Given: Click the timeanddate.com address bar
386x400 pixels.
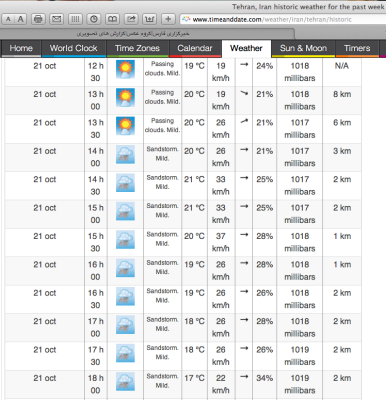Looking at the screenshot, I should coord(283,19).
